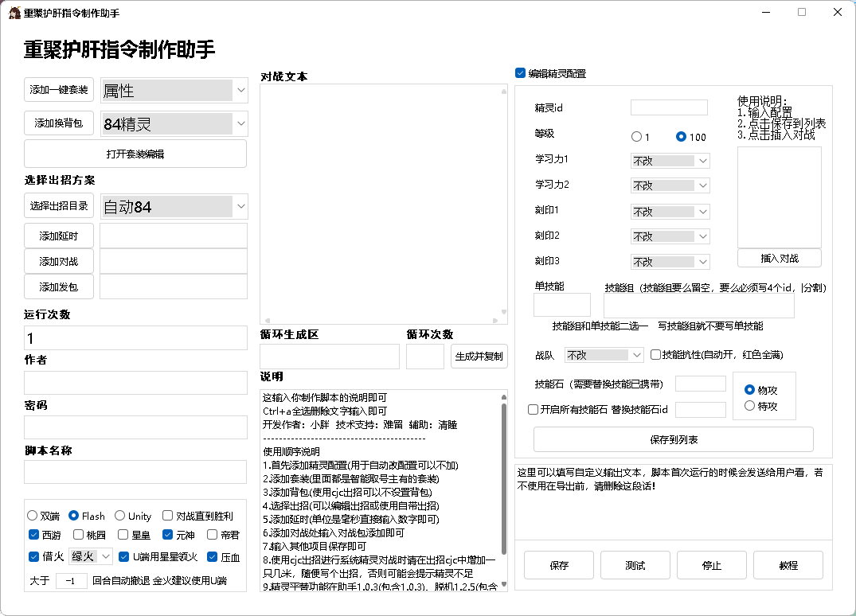The width and height of the screenshot is (856, 616).
Task: Open the 刻印3 dropdown
Action: 670,262
